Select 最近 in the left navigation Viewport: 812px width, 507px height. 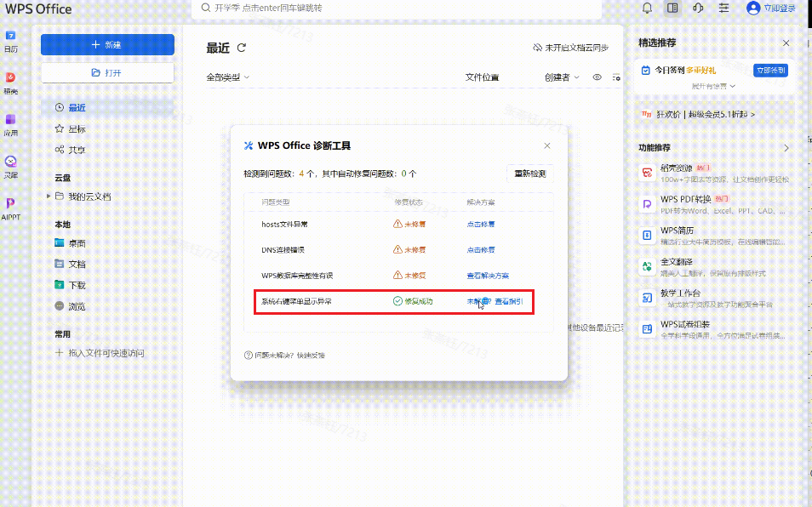pyautogui.click(x=107, y=107)
